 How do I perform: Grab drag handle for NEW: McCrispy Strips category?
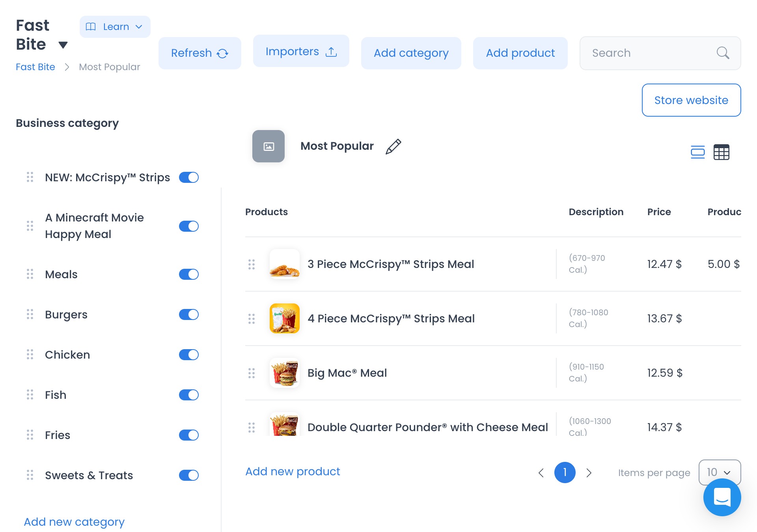30,177
